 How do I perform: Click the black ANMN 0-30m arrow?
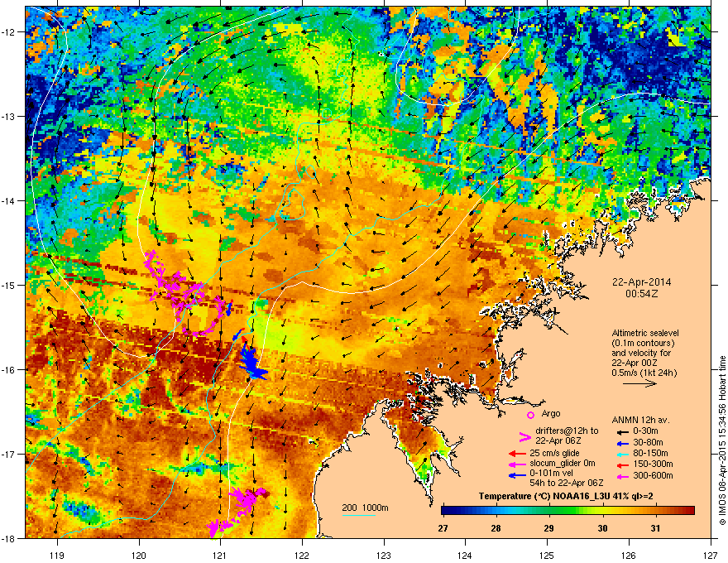[x=625, y=431]
